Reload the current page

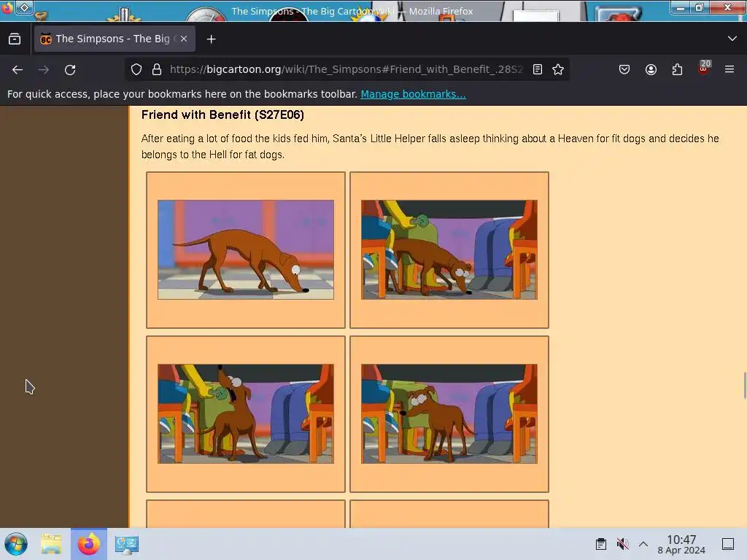pos(70,70)
